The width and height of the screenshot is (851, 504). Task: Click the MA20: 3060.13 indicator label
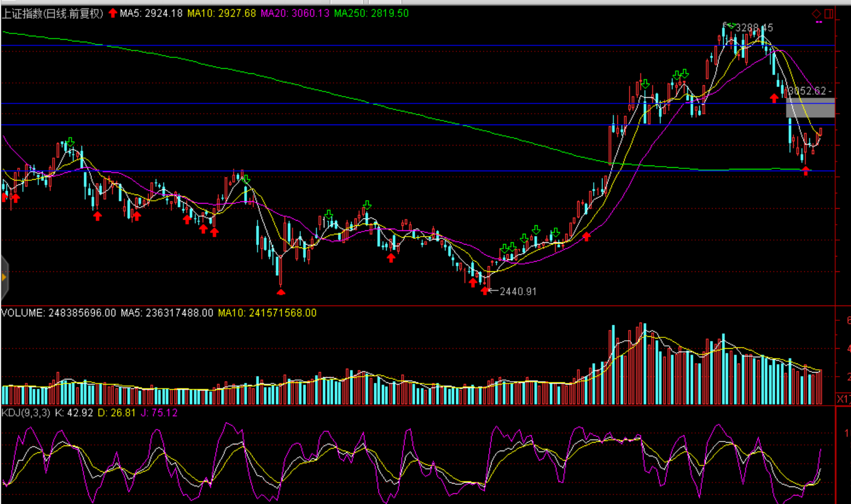[x=295, y=13]
